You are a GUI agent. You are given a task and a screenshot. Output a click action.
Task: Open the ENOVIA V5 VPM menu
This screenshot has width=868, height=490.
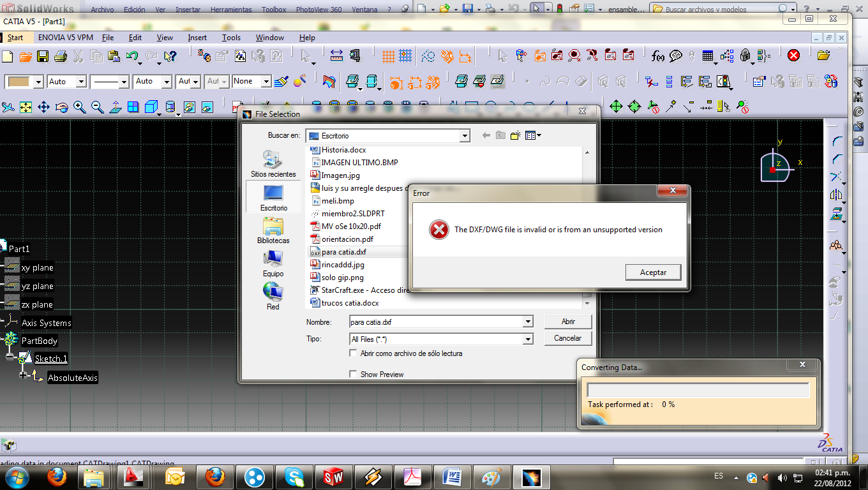pyautogui.click(x=66, y=38)
